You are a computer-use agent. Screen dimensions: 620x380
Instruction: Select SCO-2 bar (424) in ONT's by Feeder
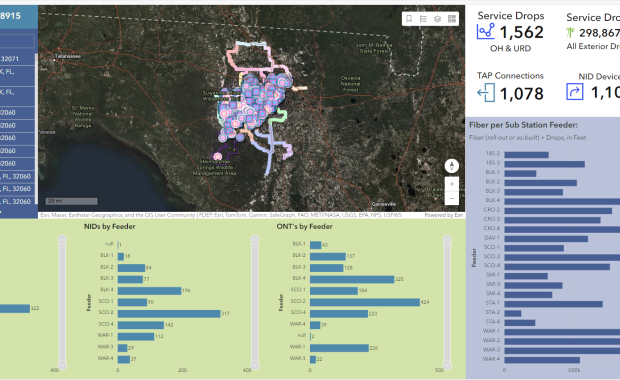(365, 302)
